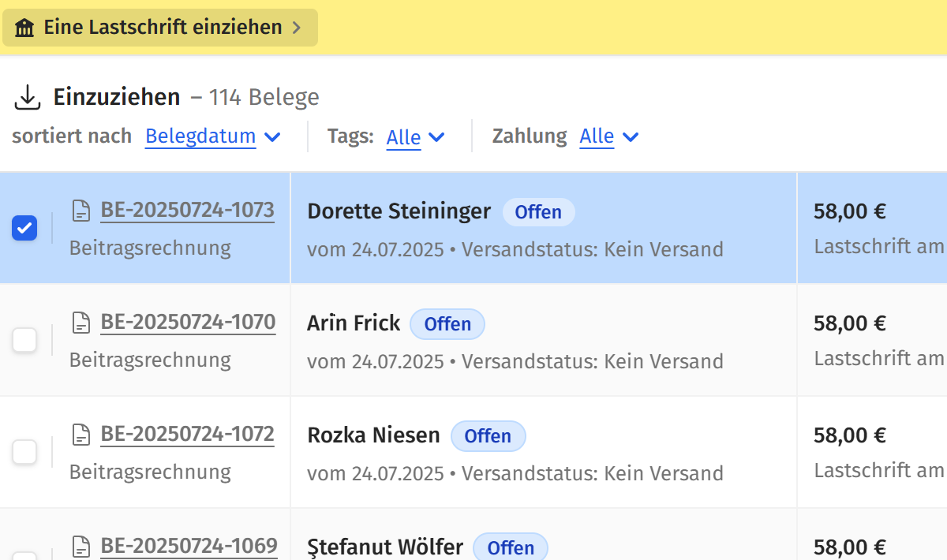
Task: Click the document icon beside BE-20250724-1070
Action: pyautogui.click(x=80, y=322)
